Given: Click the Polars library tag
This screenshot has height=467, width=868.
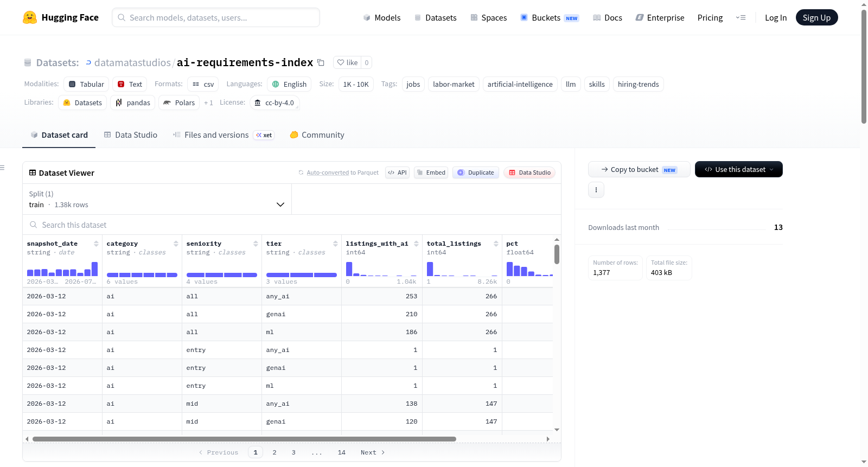Looking at the screenshot, I should (x=179, y=103).
